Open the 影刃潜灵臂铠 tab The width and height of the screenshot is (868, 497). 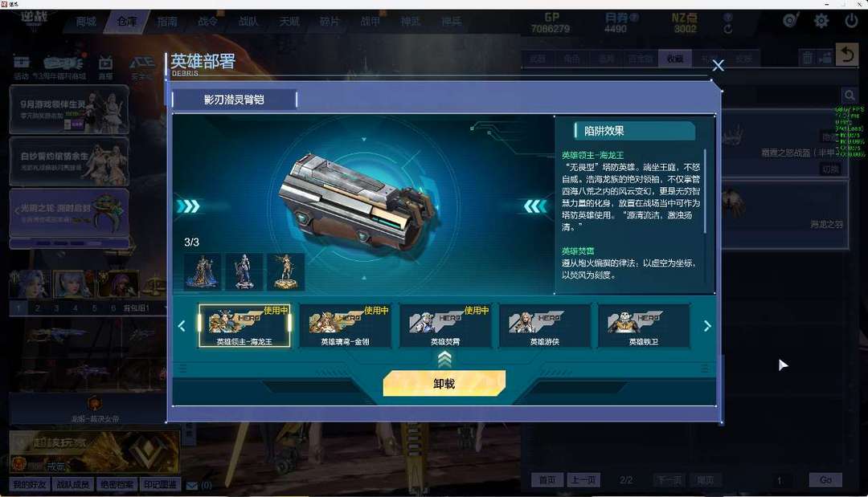pos(234,100)
